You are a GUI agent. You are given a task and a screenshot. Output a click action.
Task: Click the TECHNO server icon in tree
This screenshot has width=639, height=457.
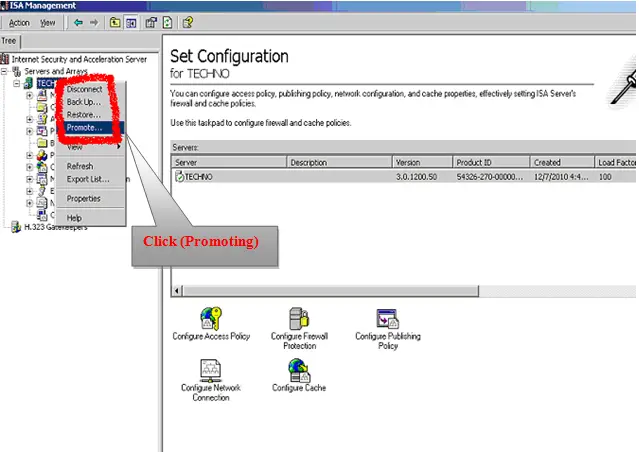[x=29, y=83]
